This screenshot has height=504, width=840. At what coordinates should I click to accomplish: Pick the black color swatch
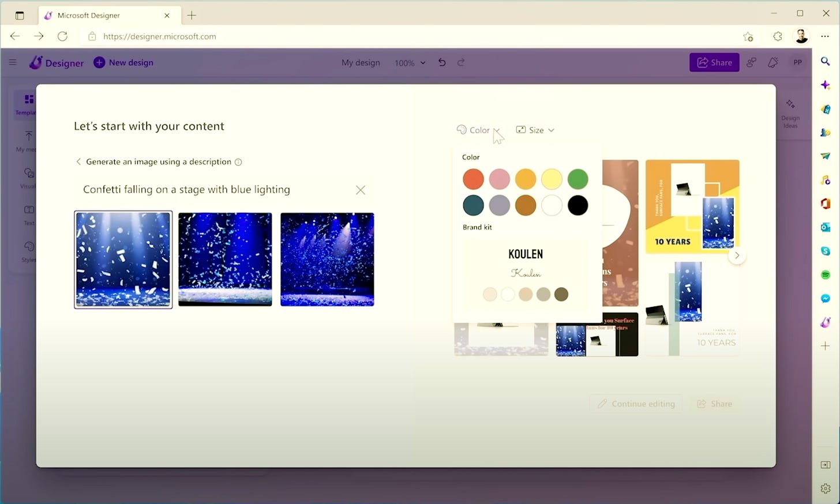[x=577, y=205]
